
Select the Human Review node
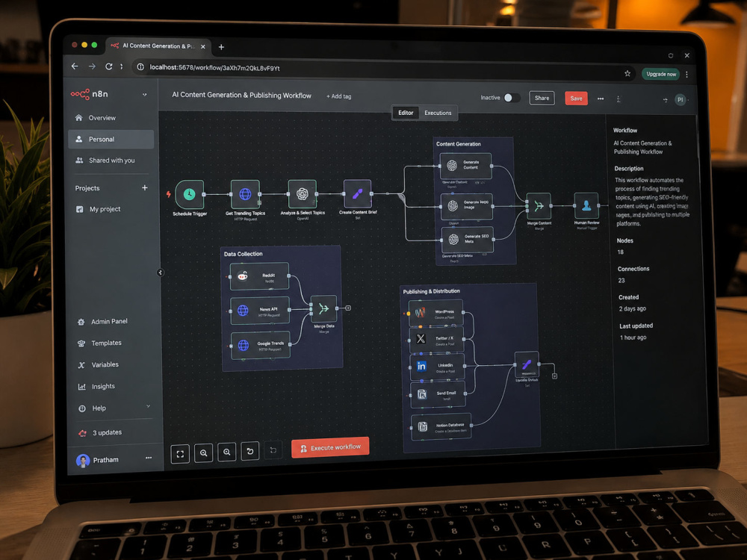pos(586,206)
